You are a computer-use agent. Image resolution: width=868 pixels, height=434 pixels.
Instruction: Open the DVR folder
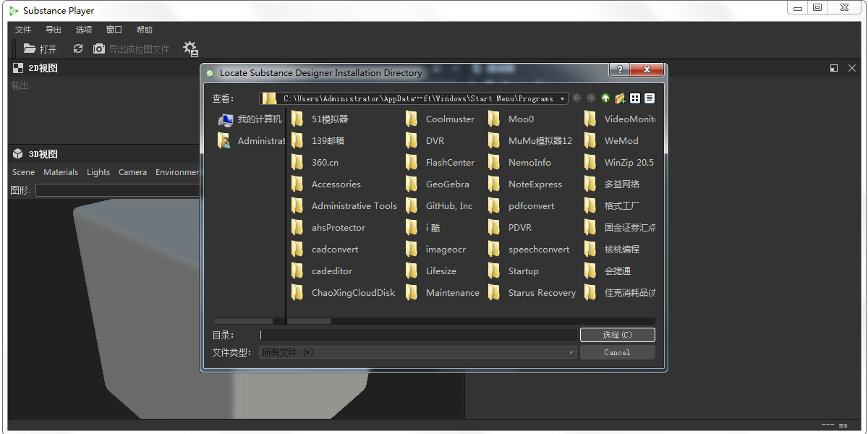[x=425, y=141]
